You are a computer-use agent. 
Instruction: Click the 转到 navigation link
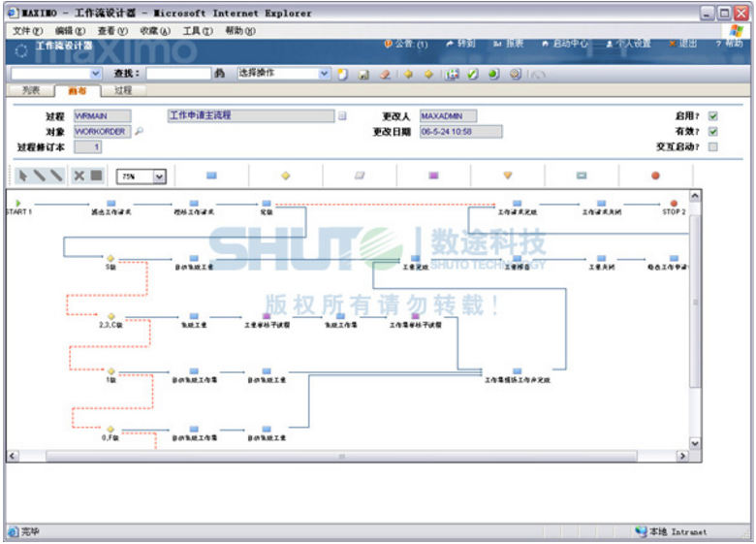(x=461, y=44)
